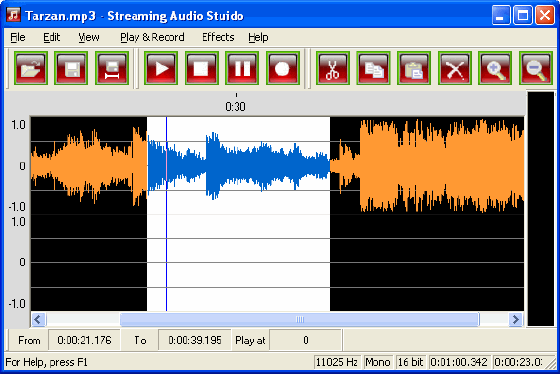This screenshot has height=374, width=560.
Task: Click the orange waveform right of the selection
Action: (x=427, y=166)
